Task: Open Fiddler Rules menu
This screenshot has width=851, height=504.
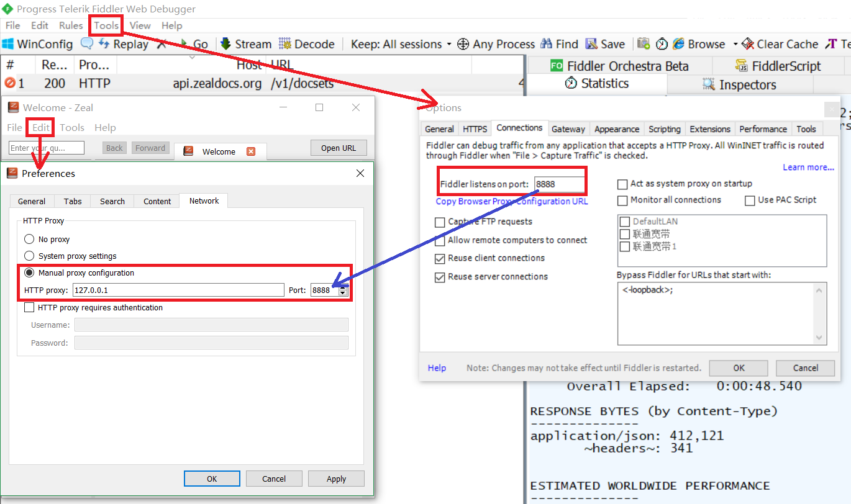Action: [71, 25]
